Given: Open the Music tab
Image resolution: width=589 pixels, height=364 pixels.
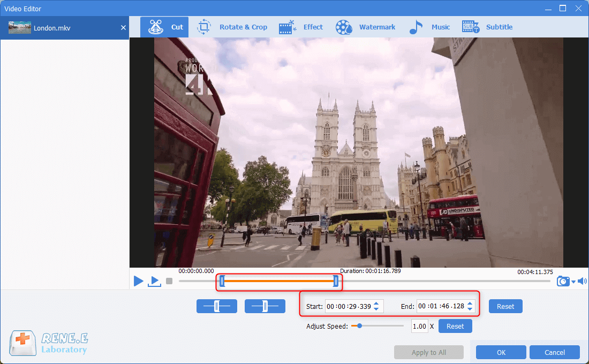Looking at the screenshot, I should coord(429,27).
